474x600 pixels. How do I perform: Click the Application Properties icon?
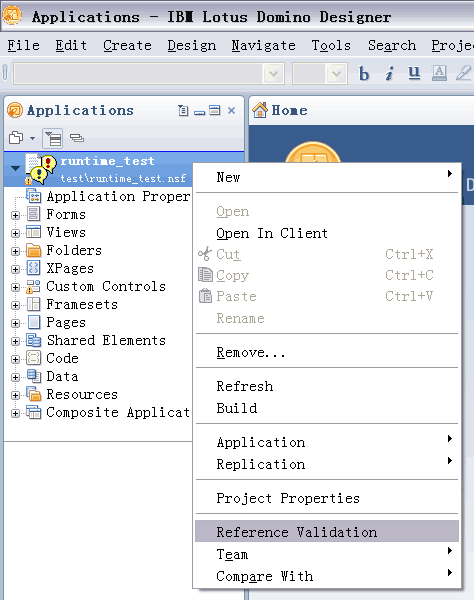34,196
